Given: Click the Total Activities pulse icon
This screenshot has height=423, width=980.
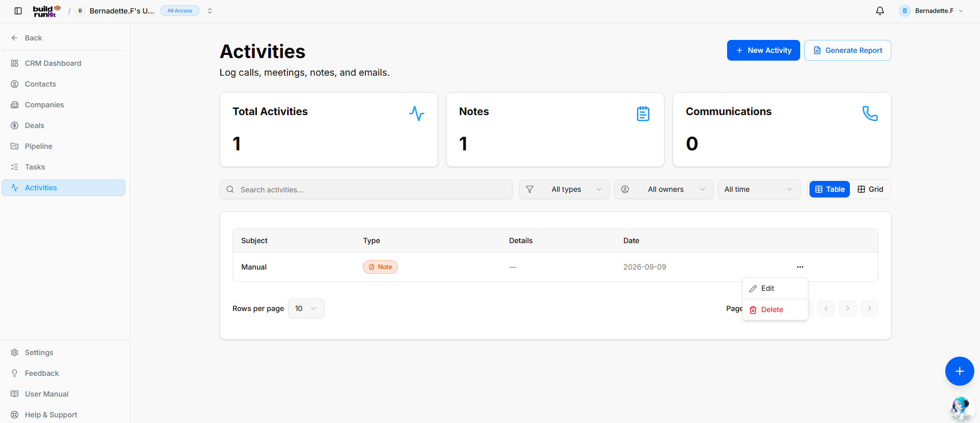Looking at the screenshot, I should click(417, 113).
